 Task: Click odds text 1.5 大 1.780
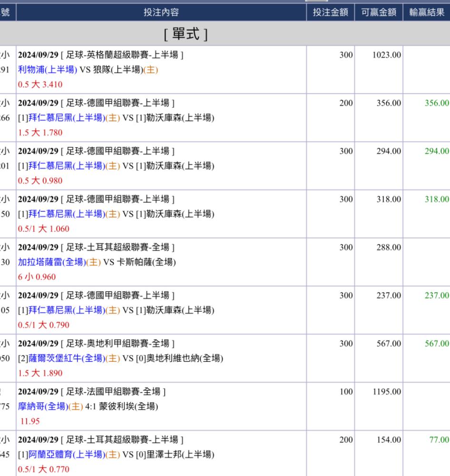[40, 133]
